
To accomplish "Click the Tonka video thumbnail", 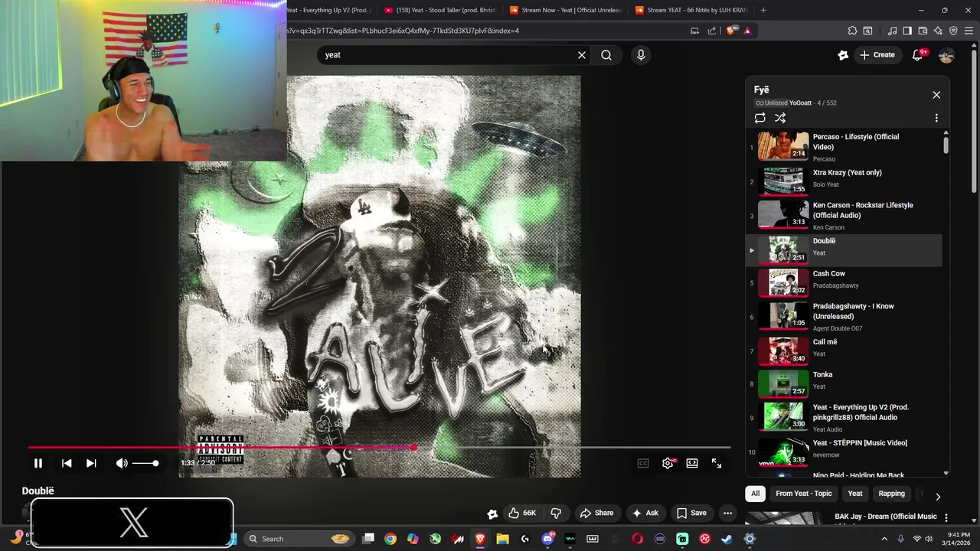I will tap(783, 383).
